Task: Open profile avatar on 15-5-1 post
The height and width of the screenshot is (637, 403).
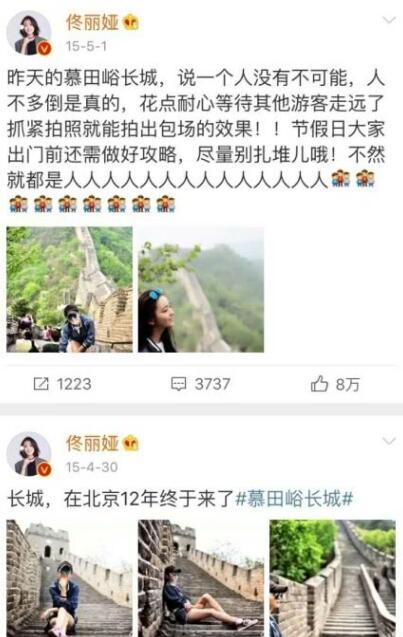Action: click(29, 32)
